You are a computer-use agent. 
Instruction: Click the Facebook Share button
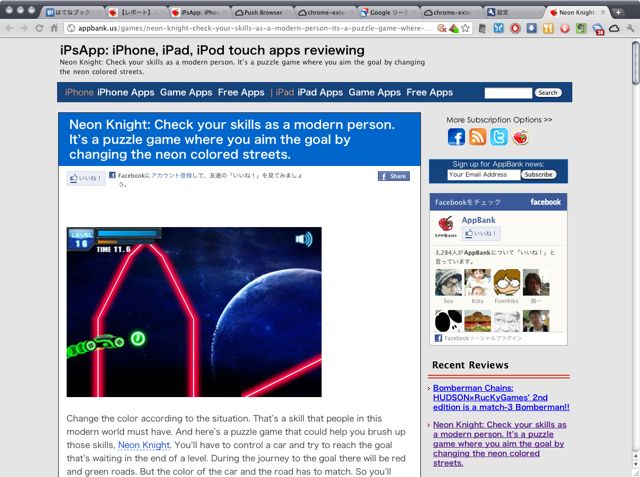click(393, 176)
